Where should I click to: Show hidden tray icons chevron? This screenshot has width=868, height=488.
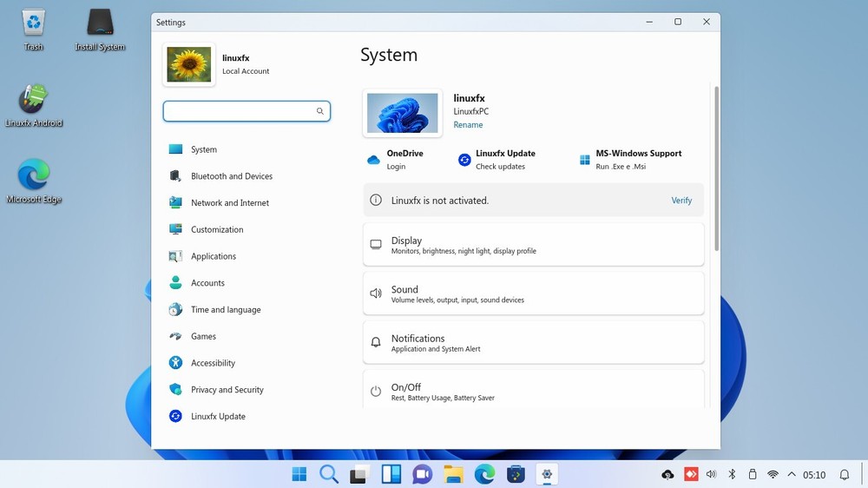coord(792,475)
